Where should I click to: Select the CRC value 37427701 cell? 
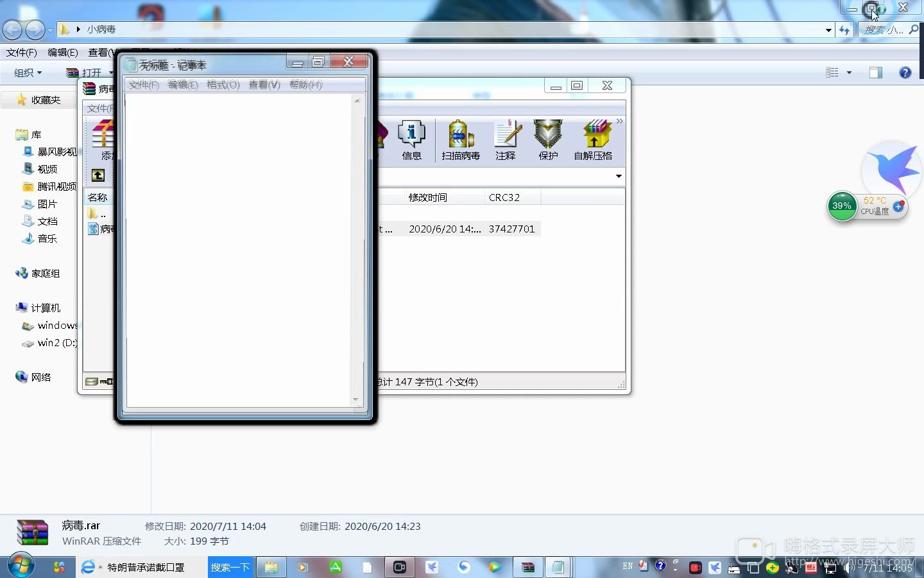[x=512, y=229]
